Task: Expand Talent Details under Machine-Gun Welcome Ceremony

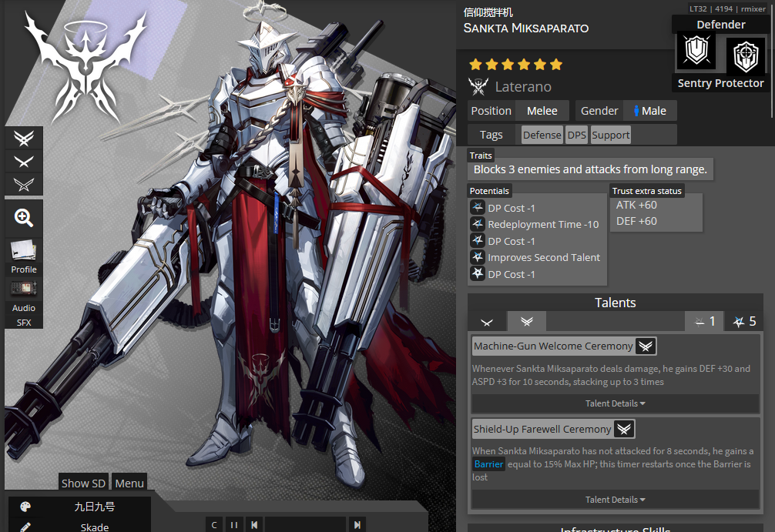Action: pyautogui.click(x=616, y=403)
